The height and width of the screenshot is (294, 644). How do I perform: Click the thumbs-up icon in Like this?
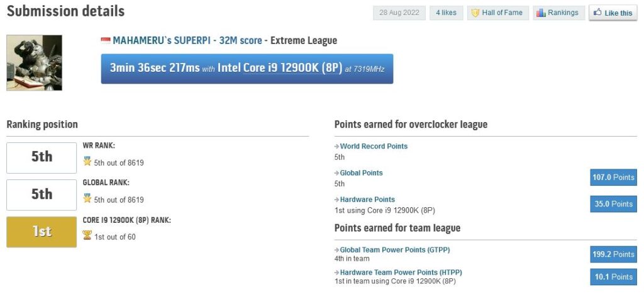tap(597, 13)
